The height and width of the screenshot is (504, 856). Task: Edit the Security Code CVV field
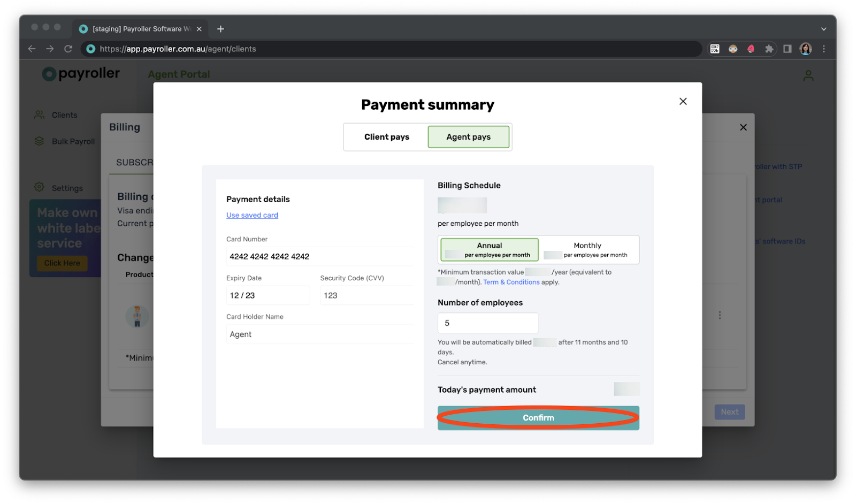tap(367, 295)
